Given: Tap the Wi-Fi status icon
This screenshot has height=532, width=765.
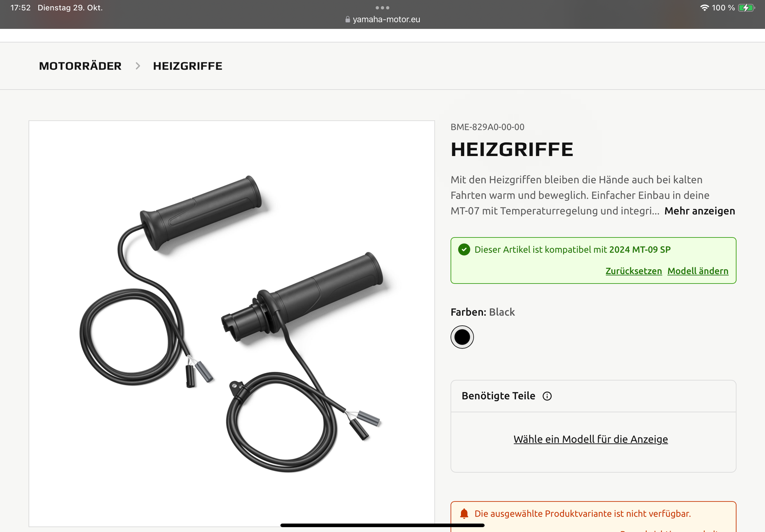Looking at the screenshot, I should (x=704, y=8).
